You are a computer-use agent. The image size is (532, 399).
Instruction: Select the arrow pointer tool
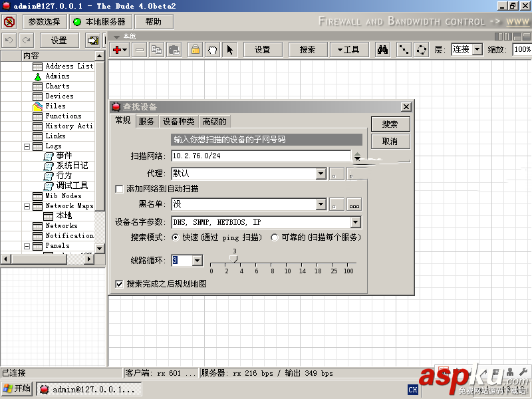pos(230,50)
